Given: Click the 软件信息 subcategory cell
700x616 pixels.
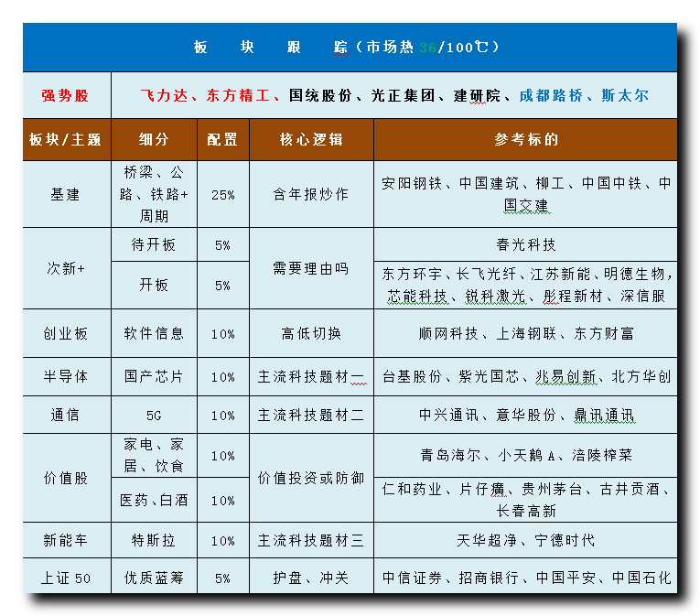Looking at the screenshot, I should click(154, 334).
